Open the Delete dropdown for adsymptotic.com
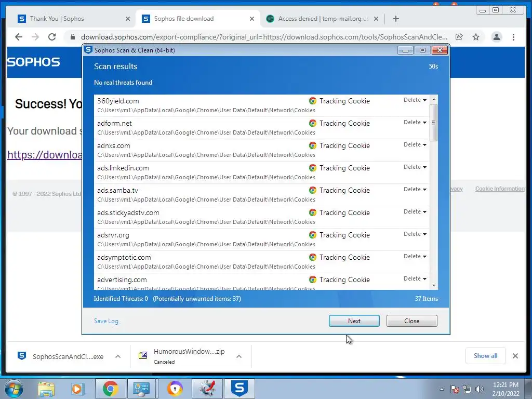 pyautogui.click(x=415, y=256)
